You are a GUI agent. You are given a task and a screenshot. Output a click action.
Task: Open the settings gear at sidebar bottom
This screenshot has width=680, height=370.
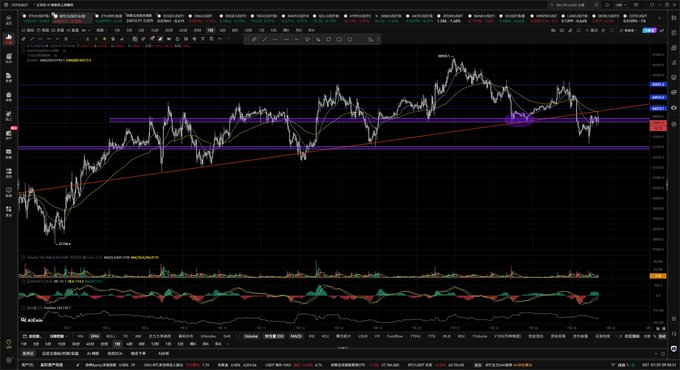[x=8, y=360]
